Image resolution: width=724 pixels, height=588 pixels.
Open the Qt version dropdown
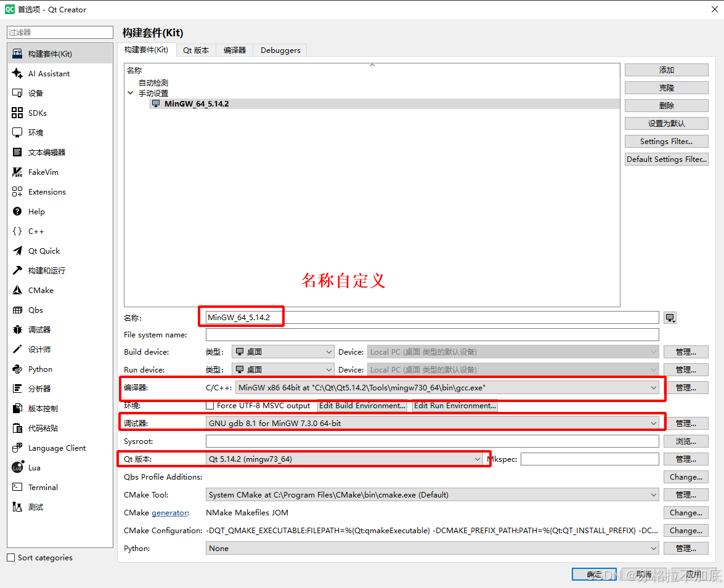click(344, 459)
